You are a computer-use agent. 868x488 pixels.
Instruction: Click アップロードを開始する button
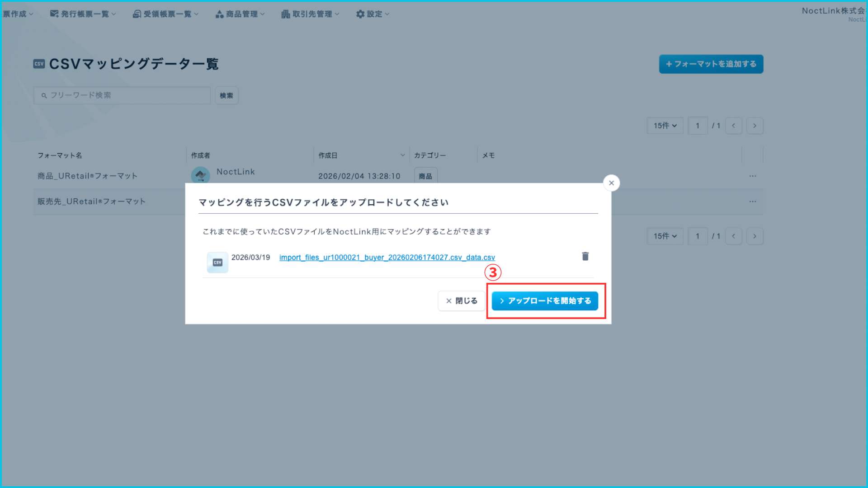(545, 301)
